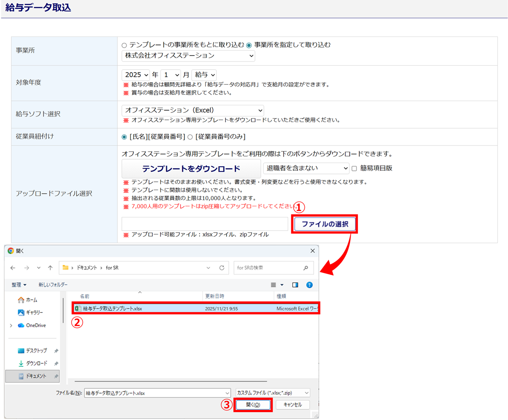Choose the [従業員番号のみ] radio option
The image size is (508, 420).
[x=190, y=137]
